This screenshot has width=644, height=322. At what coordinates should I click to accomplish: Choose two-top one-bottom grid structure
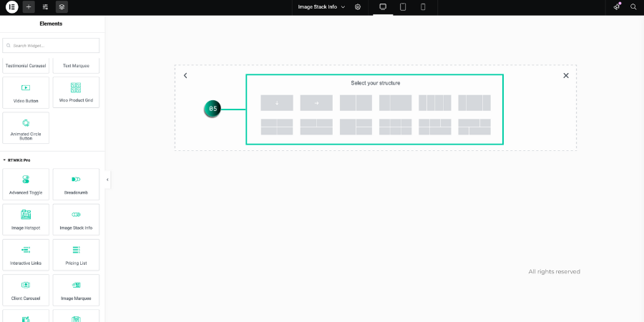[316, 127]
